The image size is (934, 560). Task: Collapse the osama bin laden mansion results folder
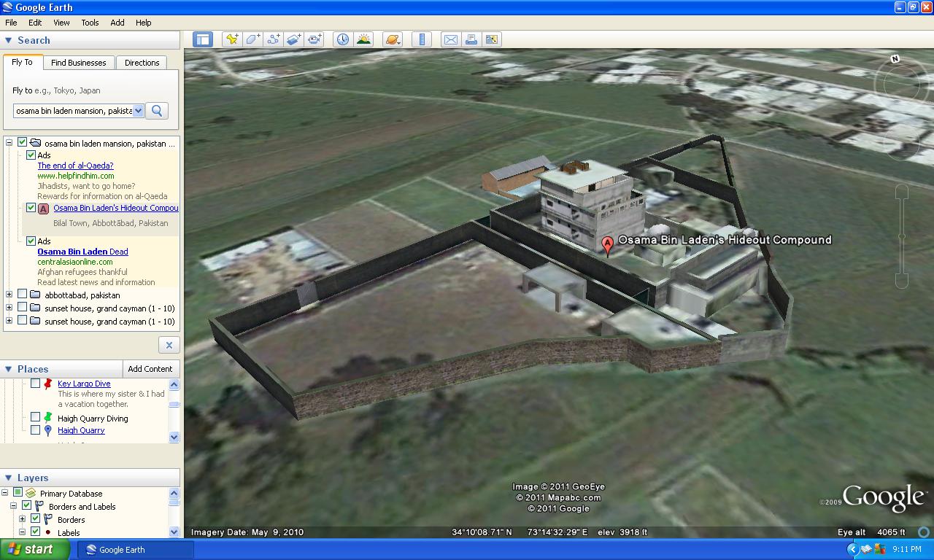[x=9, y=143]
